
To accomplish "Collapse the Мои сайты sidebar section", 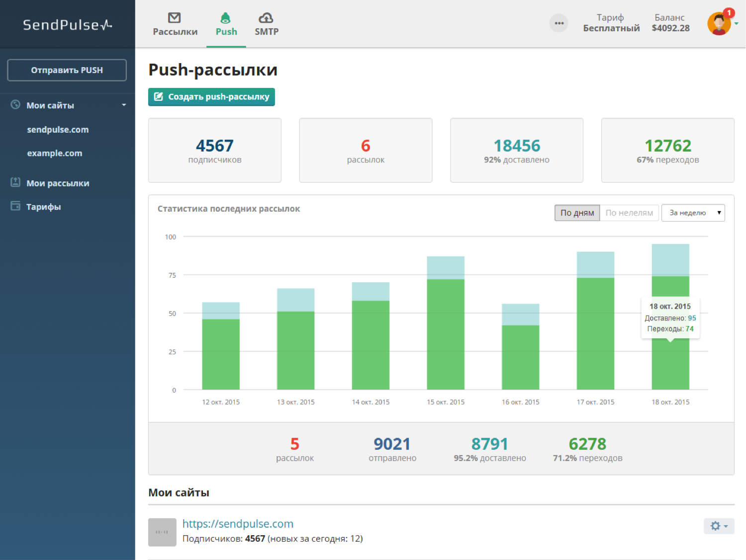I will [124, 105].
